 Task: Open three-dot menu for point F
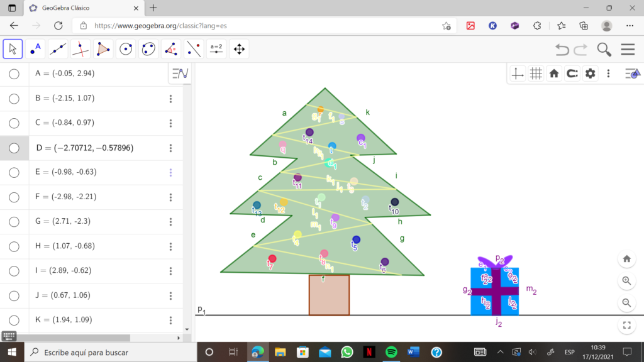coord(170,197)
